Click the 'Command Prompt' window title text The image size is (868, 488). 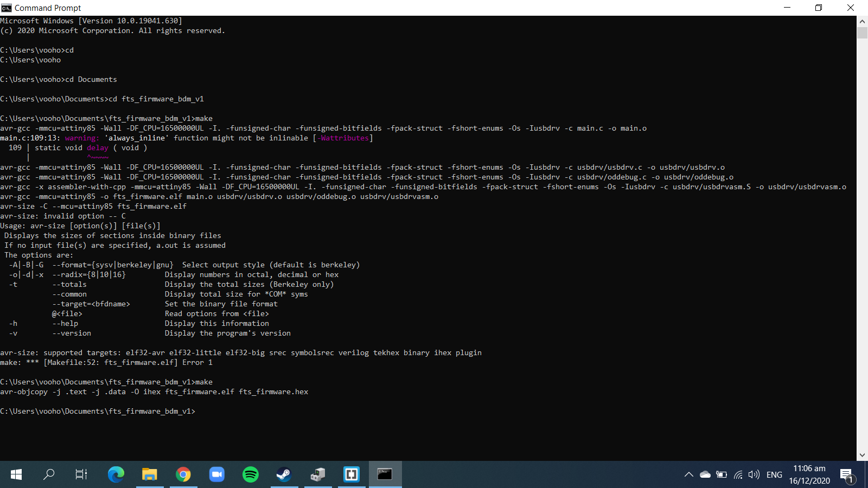(x=48, y=8)
